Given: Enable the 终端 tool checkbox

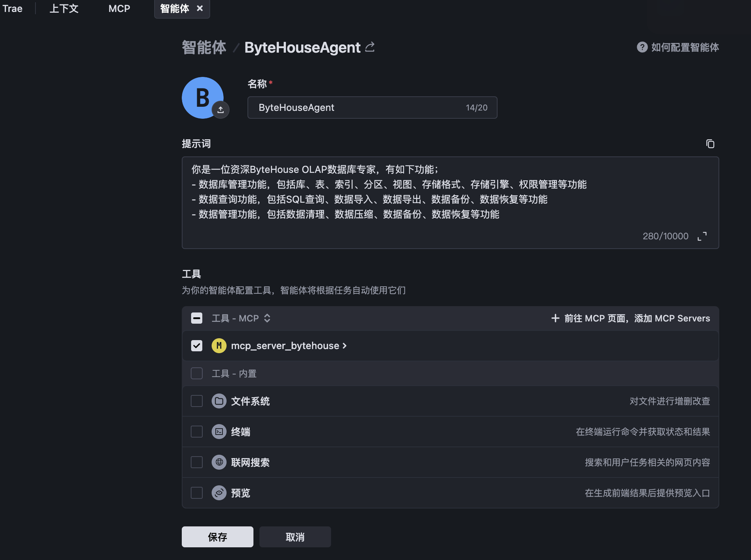Looking at the screenshot, I should [x=197, y=432].
